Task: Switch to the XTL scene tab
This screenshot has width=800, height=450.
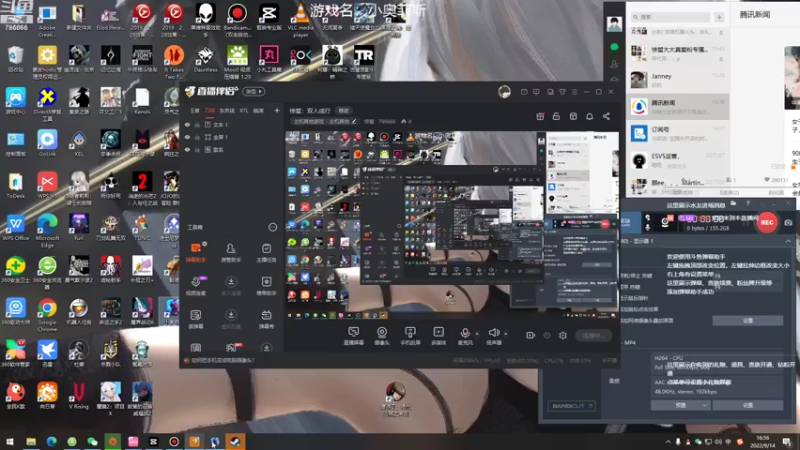Action: [243, 110]
